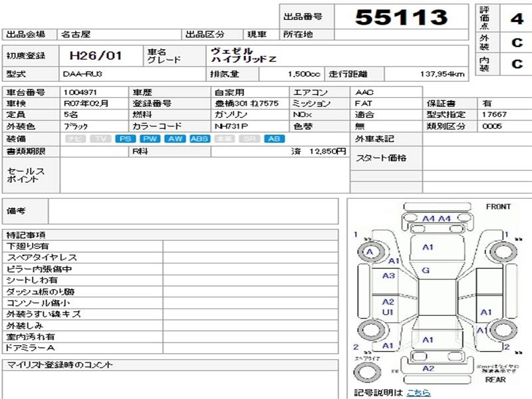Screen dimensions: 532x399
Task: Click the マイリスト comment text area
Action: tap(170, 385)
